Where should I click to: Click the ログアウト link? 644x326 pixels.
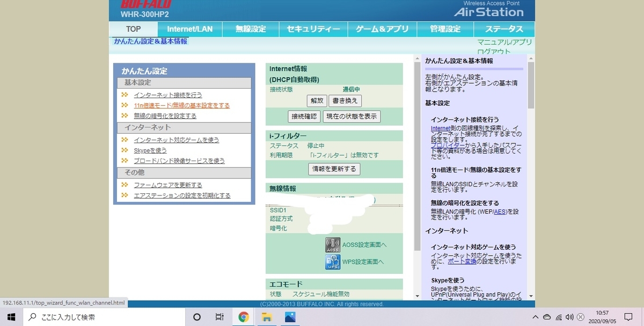pos(494,51)
